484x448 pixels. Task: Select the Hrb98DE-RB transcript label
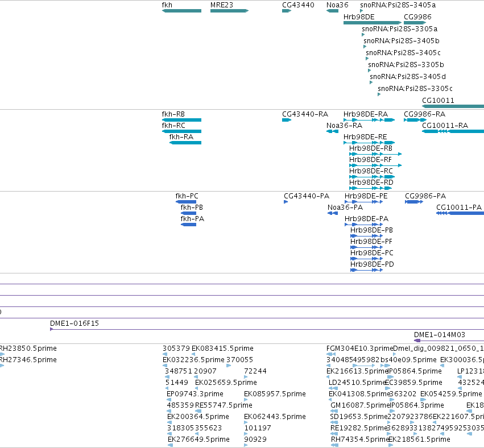[x=371, y=148]
